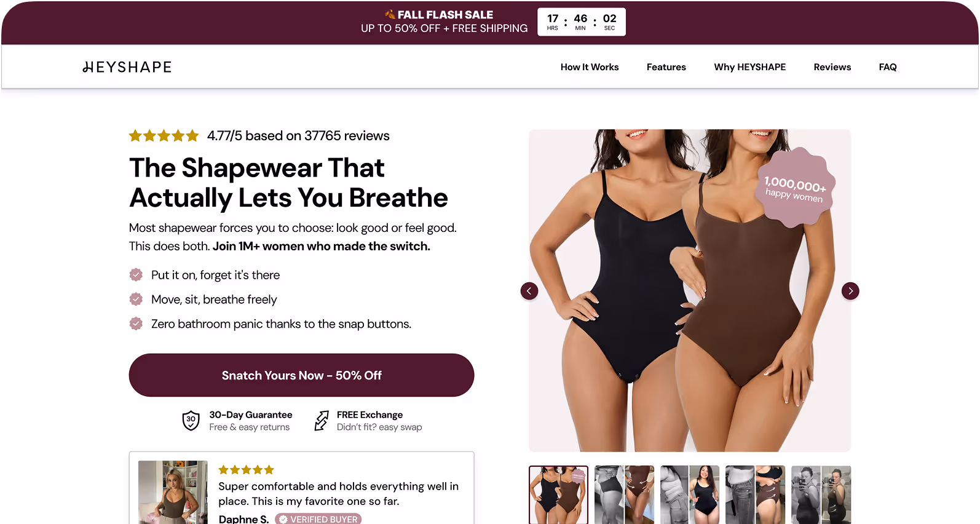Click the checkmark badge beside 'Put it on, forget it's there'

(x=136, y=275)
